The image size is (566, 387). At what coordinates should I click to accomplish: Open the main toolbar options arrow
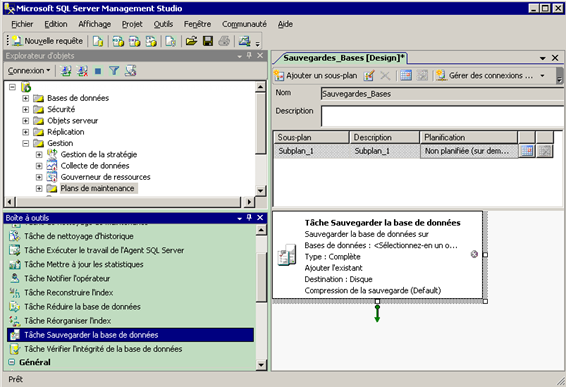(x=258, y=44)
